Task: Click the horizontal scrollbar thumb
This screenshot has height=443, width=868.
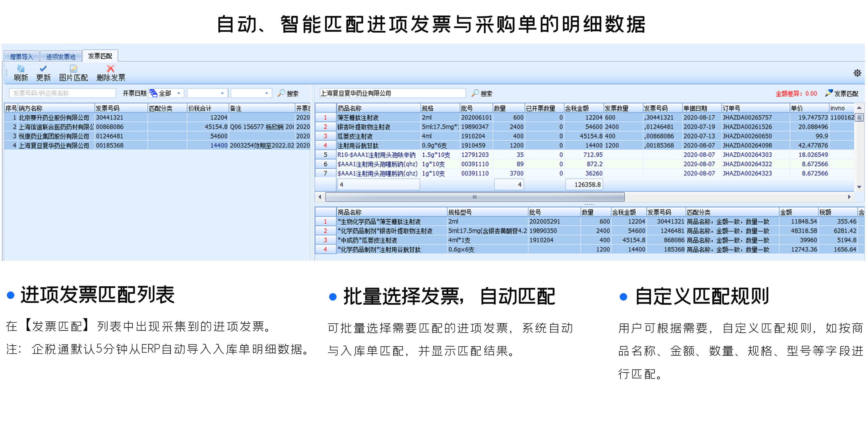Action: tap(475, 197)
